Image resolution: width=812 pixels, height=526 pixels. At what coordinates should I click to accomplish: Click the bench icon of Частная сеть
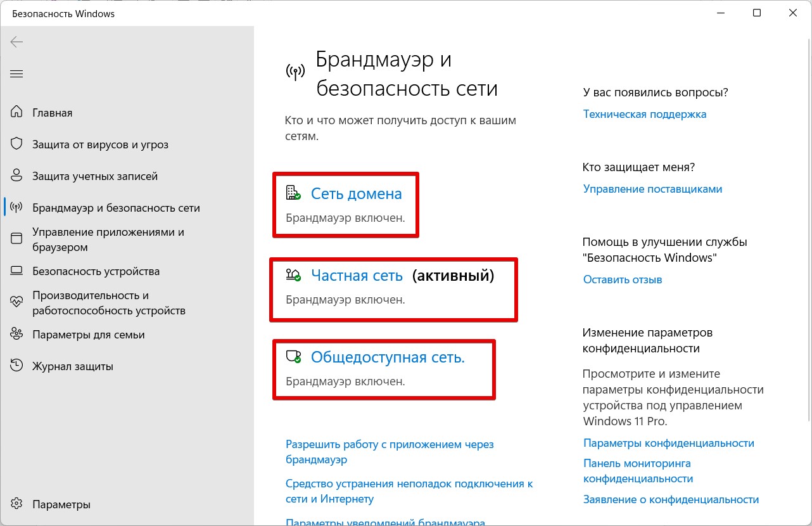pos(293,275)
